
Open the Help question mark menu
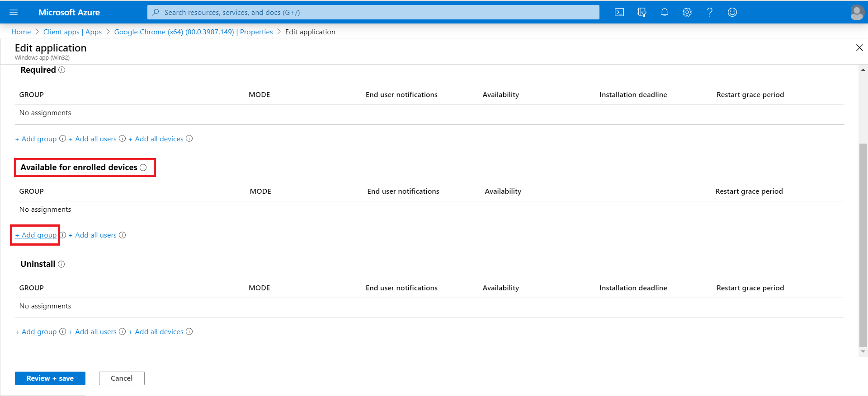coord(710,12)
